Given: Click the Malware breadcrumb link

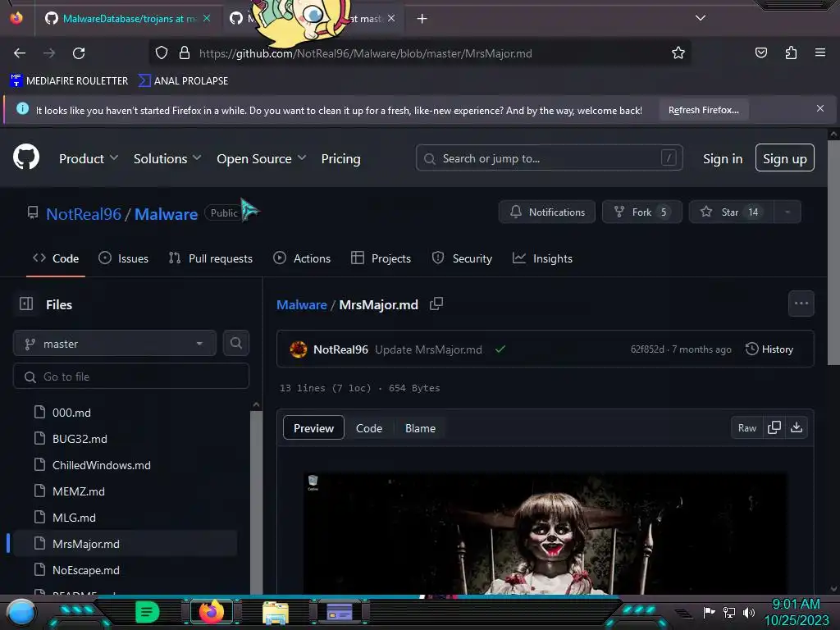Looking at the screenshot, I should tap(302, 305).
